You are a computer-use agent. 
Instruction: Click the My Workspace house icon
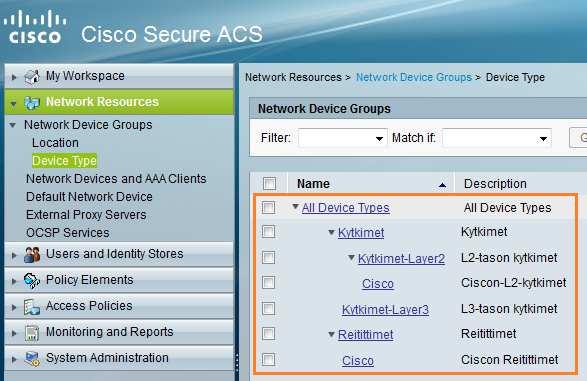(x=32, y=77)
